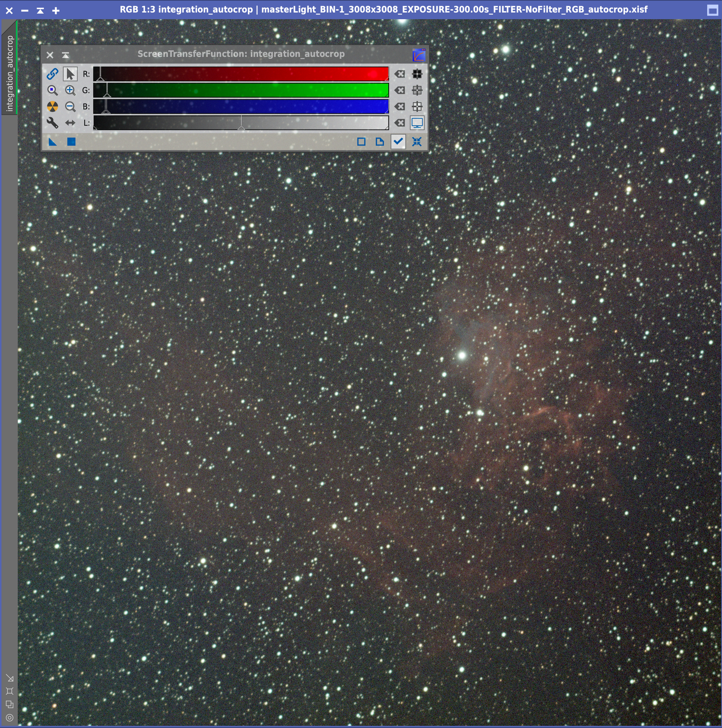Click the square outline icon beside the documentation icon
Image resolution: width=722 pixels, height=728 pixels.
[x=361, y=142]
